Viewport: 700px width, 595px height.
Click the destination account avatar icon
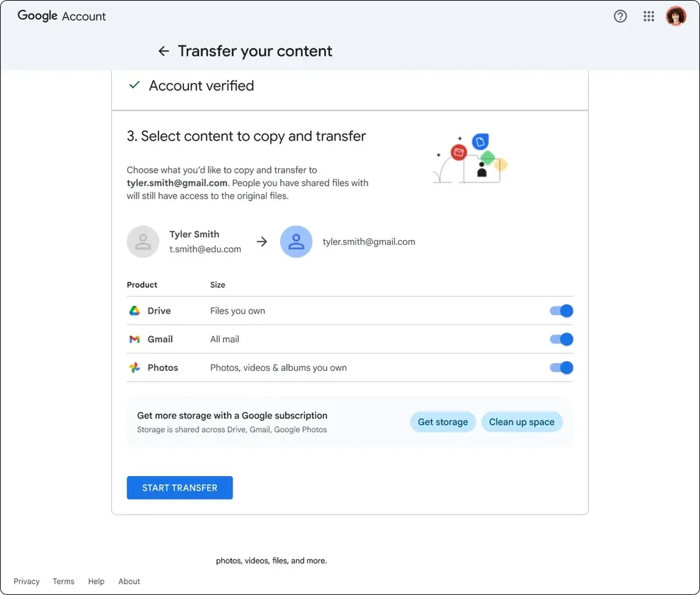pyautogui.click(x=296, y=241)
